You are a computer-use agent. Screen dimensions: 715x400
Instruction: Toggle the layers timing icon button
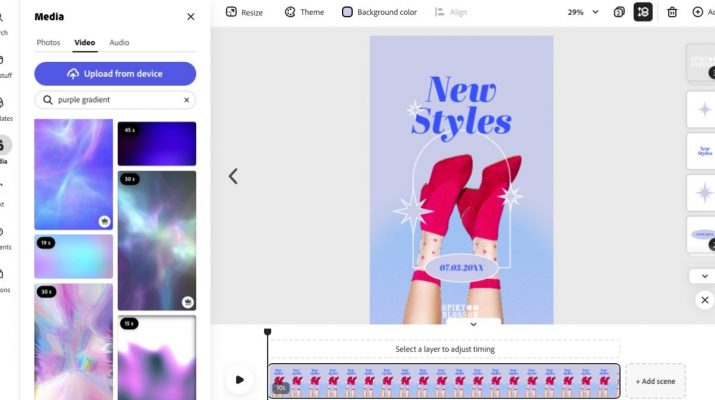tap(643, 12)
